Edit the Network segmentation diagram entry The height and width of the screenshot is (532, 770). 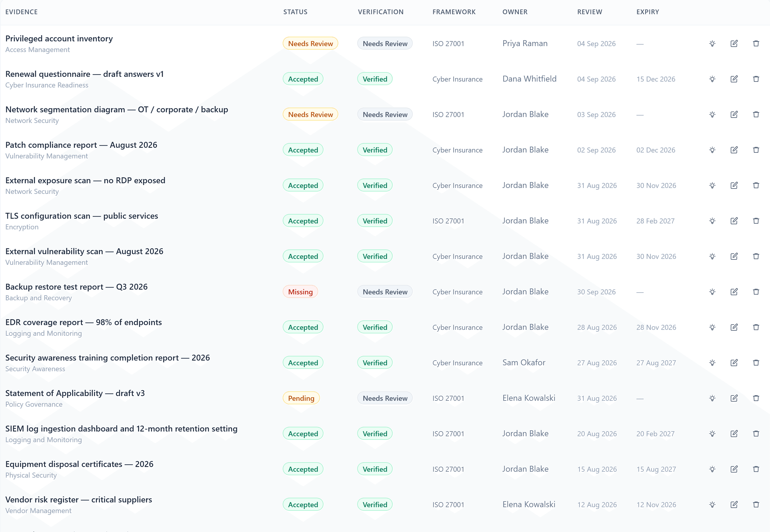point(734,115)
